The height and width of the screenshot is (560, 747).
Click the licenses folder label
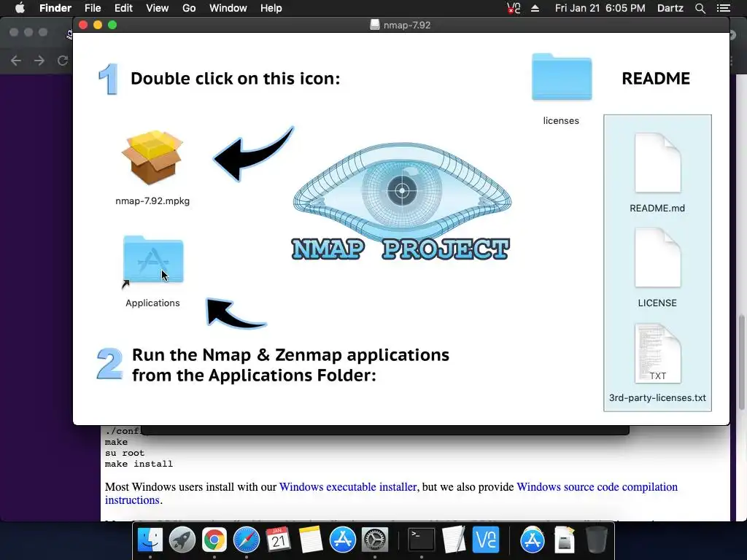tap(561, 121)
